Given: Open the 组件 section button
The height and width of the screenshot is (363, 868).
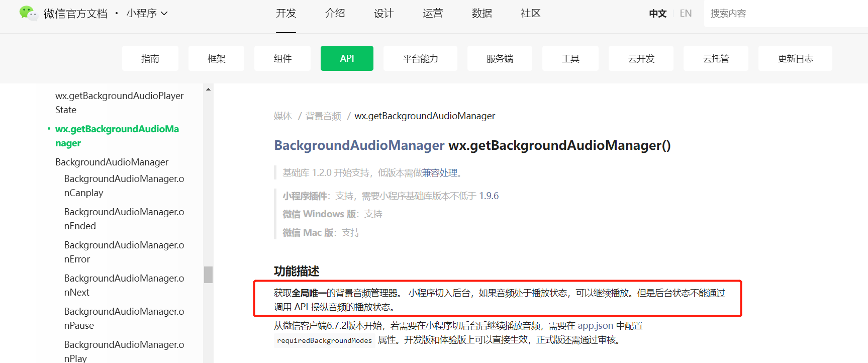Looking at the screenshot, I should (x=282, y=58).
